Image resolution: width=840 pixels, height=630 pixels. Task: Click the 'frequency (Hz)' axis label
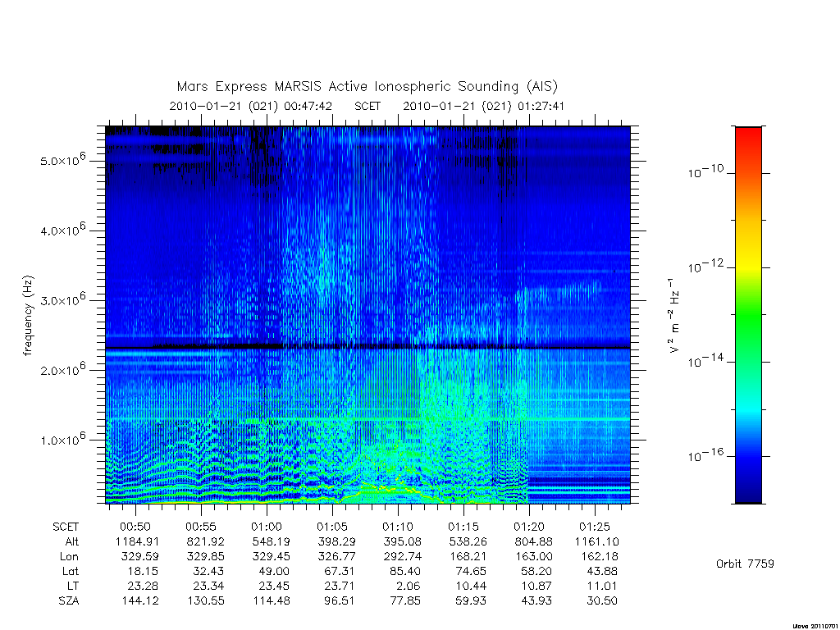point(28,316)
